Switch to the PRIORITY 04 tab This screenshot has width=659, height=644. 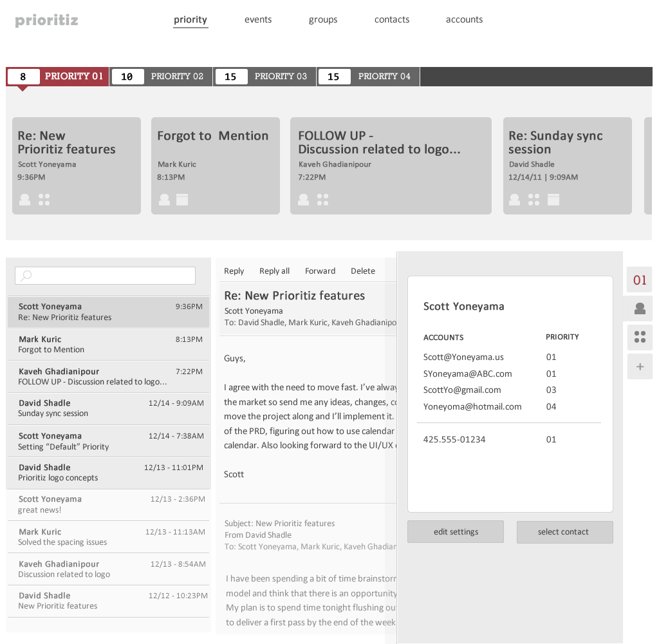click(368, 77)
